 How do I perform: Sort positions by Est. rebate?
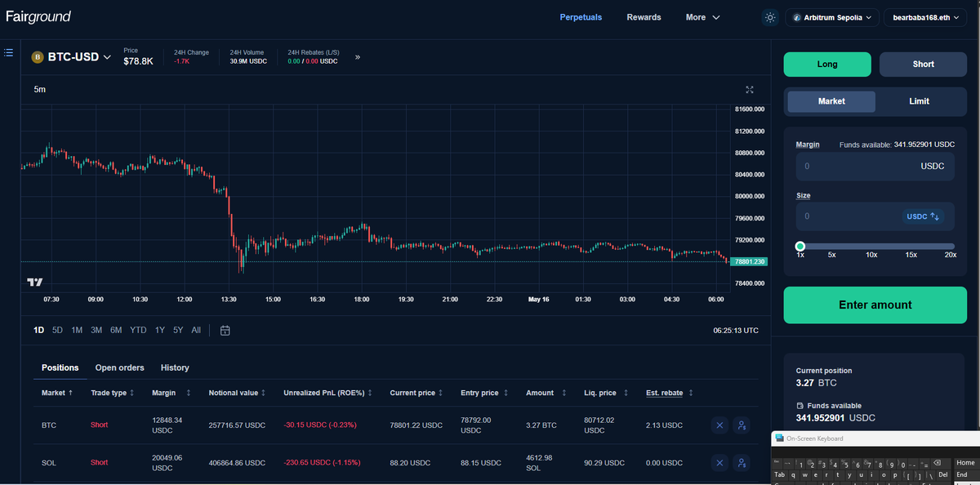coord(670,393)
